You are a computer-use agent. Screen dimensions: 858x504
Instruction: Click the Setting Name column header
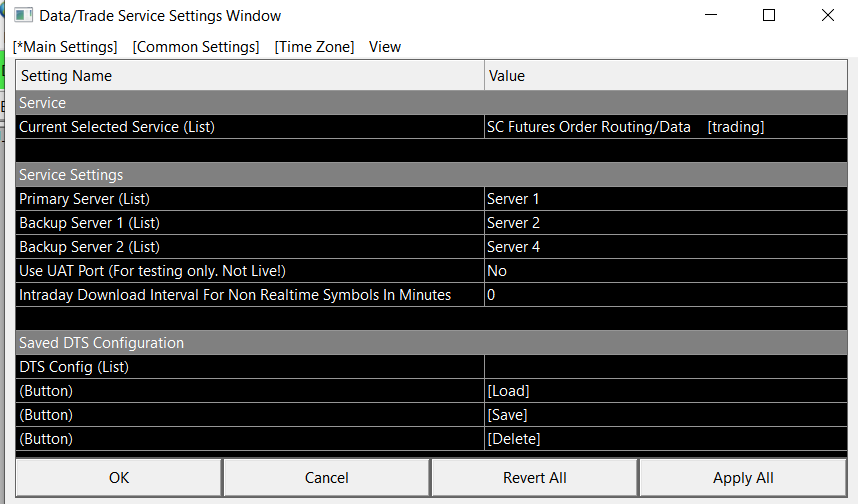[x=250, y=76]
